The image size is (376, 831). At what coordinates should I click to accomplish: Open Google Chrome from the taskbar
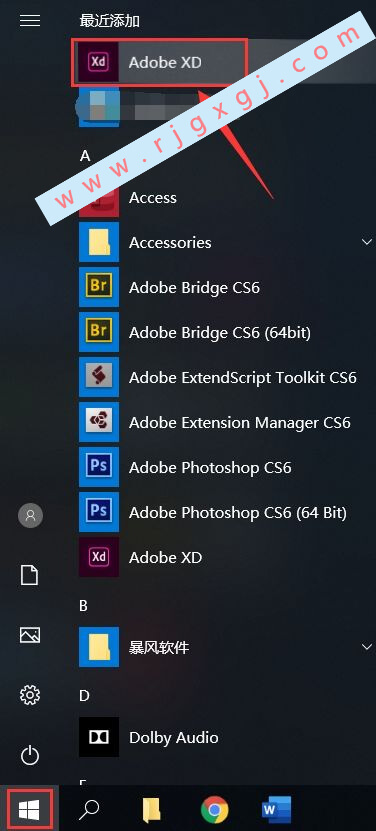coord(214,810)
